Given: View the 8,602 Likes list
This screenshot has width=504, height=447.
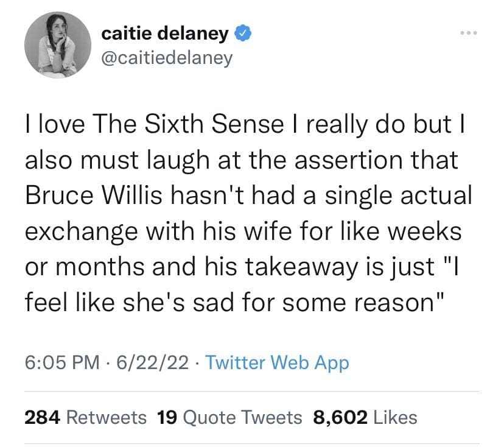Looking at the screenshot, I should [x=365, y=417].
